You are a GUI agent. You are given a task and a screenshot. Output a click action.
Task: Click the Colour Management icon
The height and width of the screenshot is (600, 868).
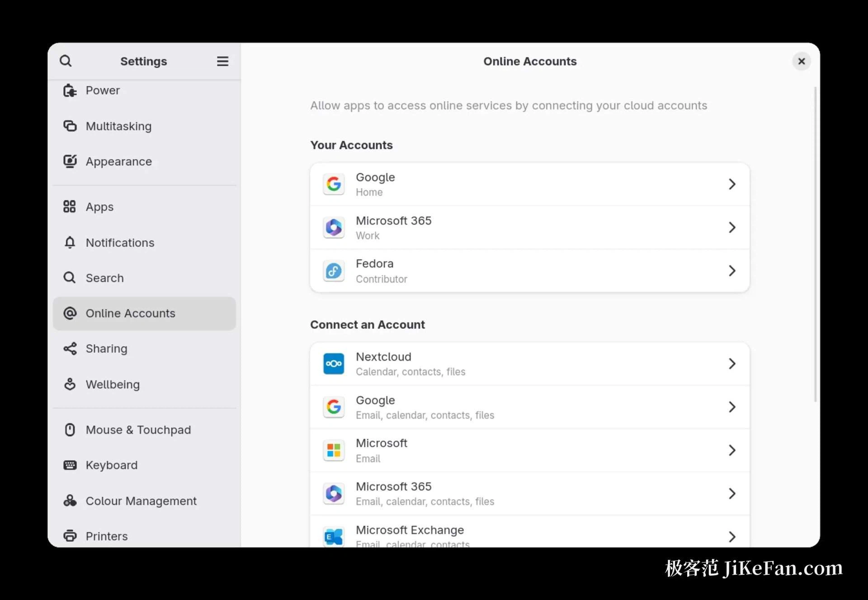(70, 501)
